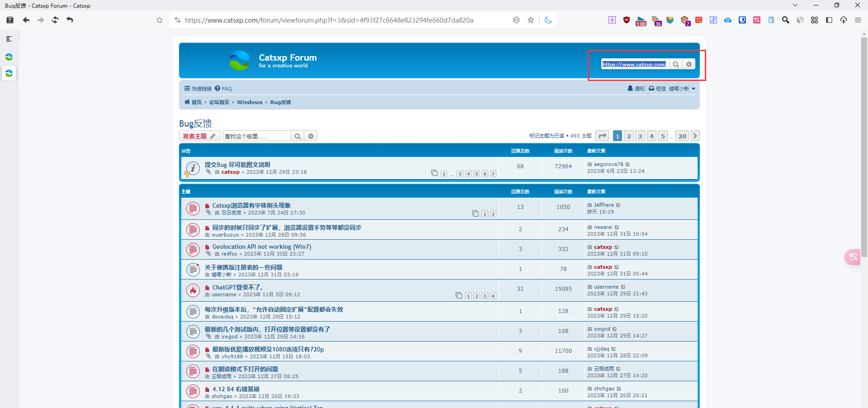Click the 查找这个版面 search field
Image resolution: width=868 pixels, height=408 pixels.
pos(257,136)
